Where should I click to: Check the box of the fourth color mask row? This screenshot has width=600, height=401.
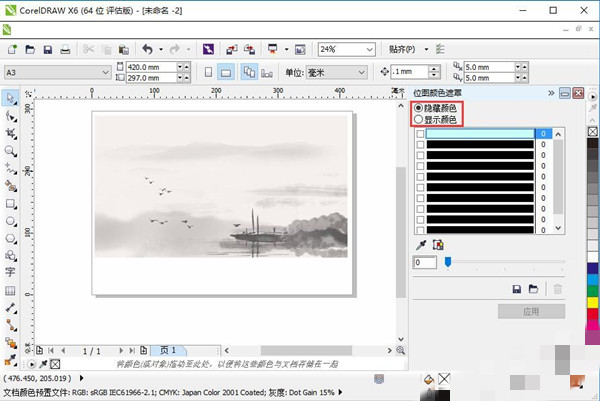[x=420, y=166]
